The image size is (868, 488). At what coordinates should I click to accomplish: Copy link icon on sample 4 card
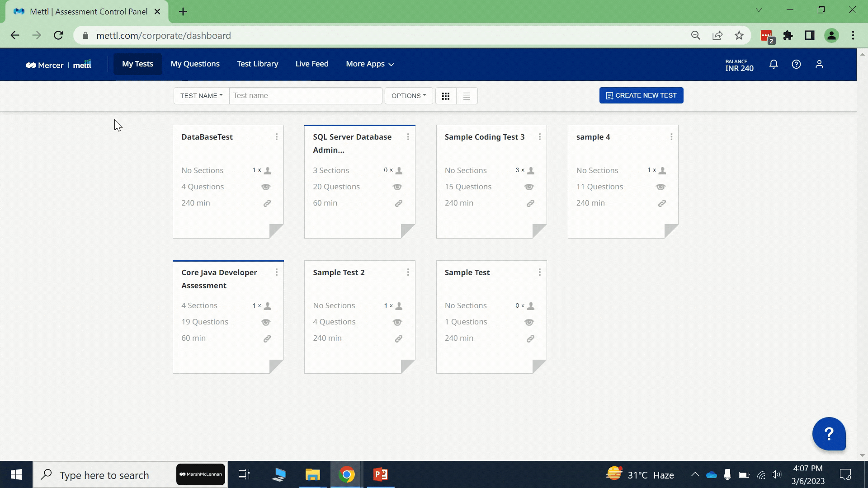[x=662, y=203]
